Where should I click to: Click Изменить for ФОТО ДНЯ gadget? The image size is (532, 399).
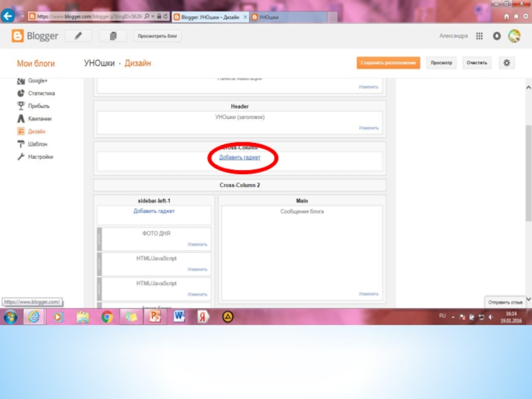click(197, 245)
